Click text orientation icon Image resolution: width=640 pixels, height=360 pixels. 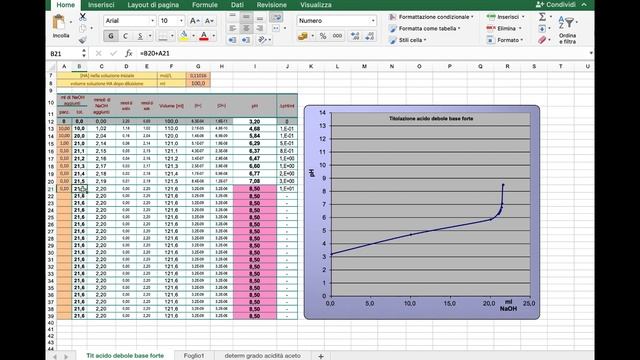[x=262, y=40]
